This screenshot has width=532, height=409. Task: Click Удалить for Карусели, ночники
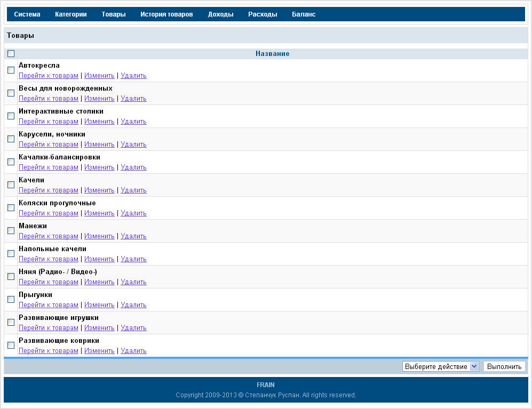pyautogui.click(x=134, y=145)
